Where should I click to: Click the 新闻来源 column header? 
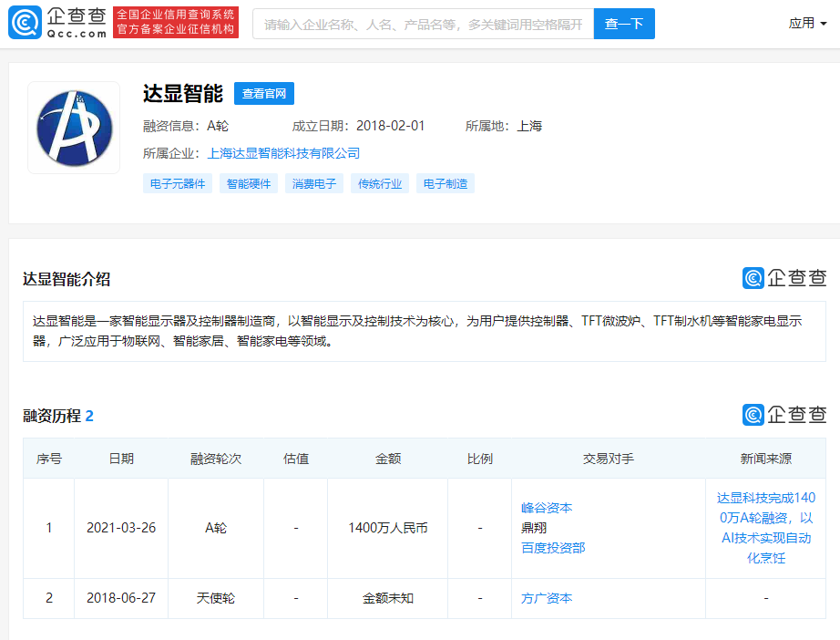point(766,459)
